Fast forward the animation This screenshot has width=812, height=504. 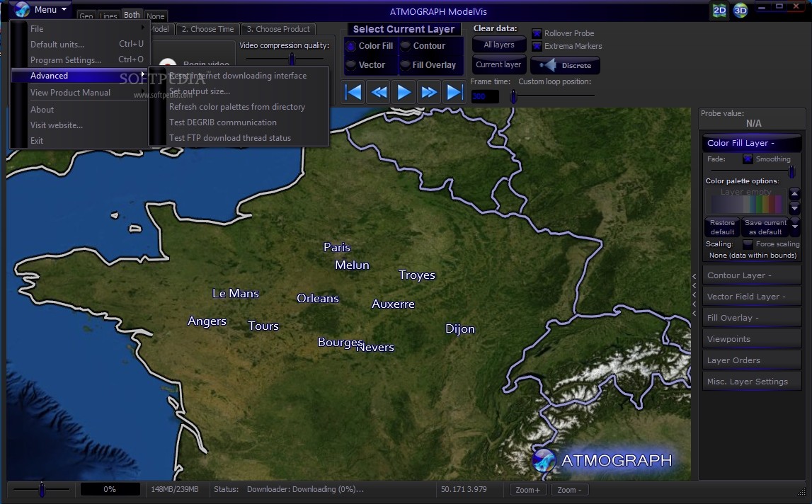[429, 93]
